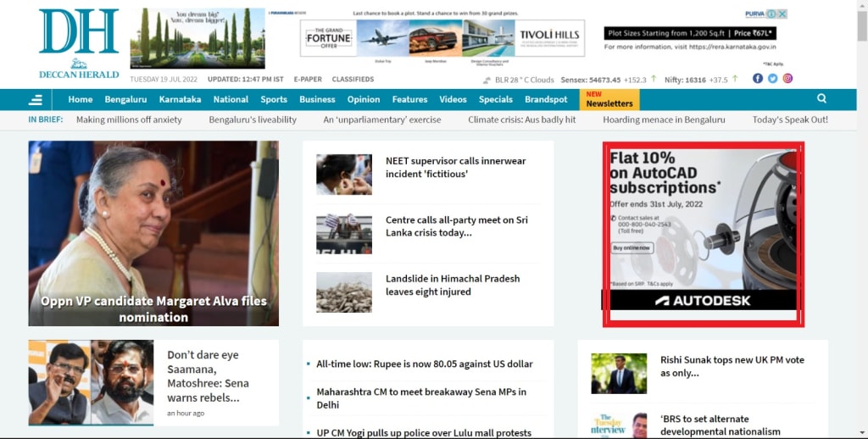
Task: Open the Business section
Action: (317, 100)
